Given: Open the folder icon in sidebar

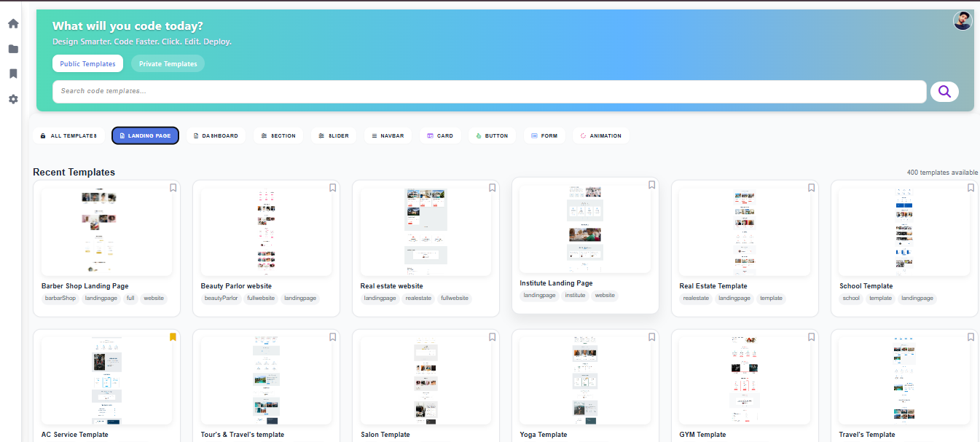Looking at the screenshot, I should [x=13, y=49].
